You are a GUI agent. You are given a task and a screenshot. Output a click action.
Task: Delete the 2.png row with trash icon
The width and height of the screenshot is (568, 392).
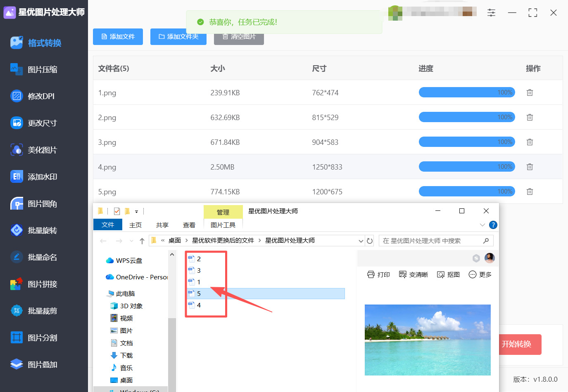[x=530, y=117]
